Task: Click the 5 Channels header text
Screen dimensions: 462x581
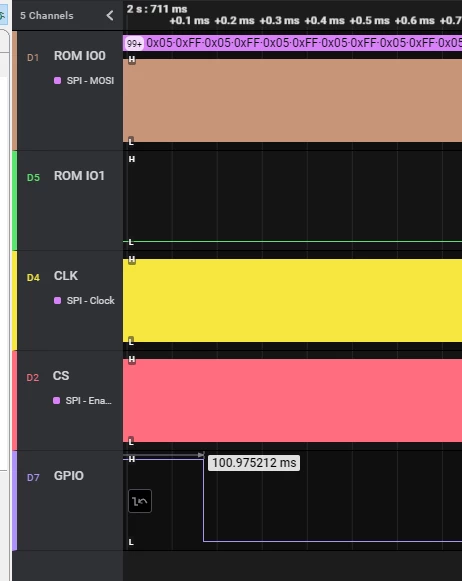Action: click(47, 16)
